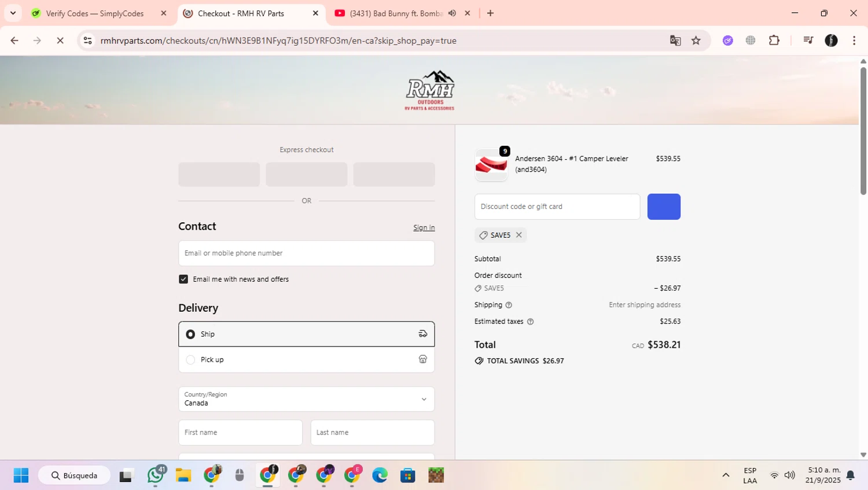Open the Country/Region dropdown
Screen dimensions: 868x490
click(x=307, y=399)
